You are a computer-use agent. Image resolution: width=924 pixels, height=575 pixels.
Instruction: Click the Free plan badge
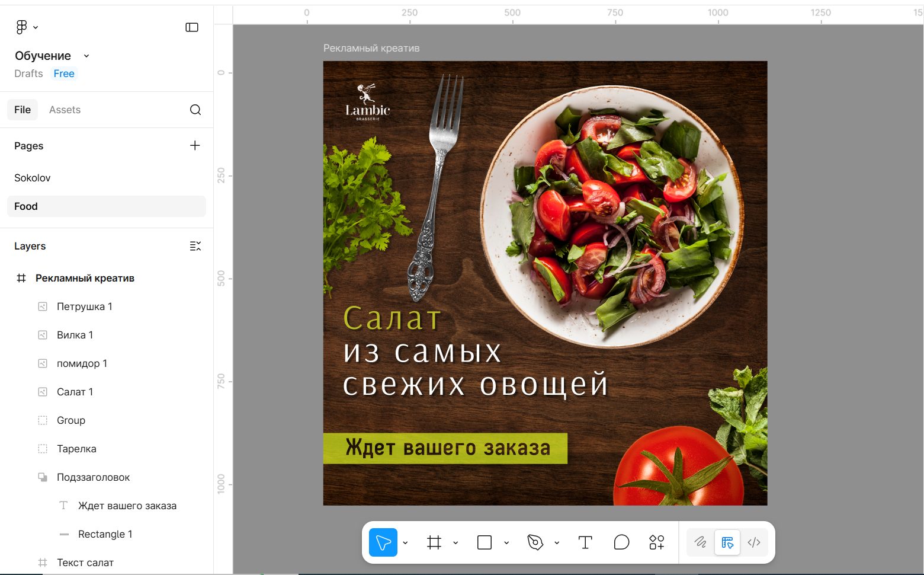(x=64, y=74)
